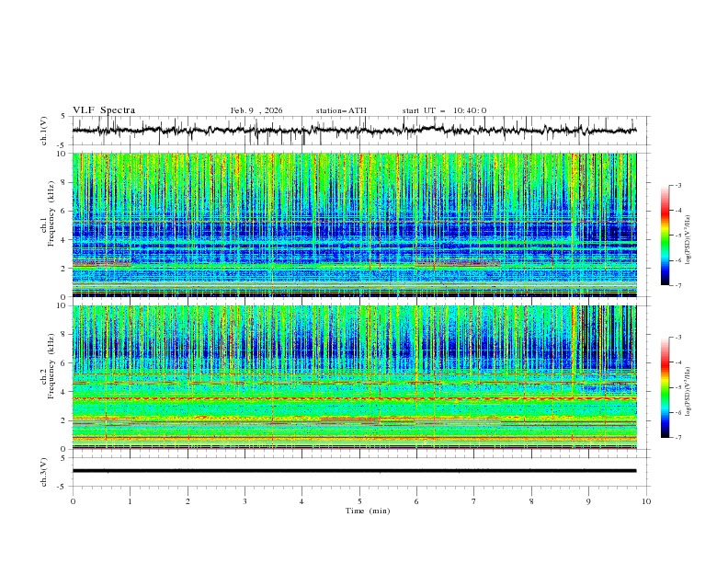Click the '-7' tick on ch.2 color bar
The height and width of the screenshot is (563, 728).
click(677, 437)
